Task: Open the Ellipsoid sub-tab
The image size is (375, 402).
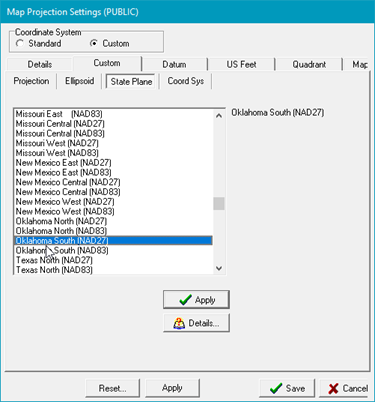Action: point(79,81)
